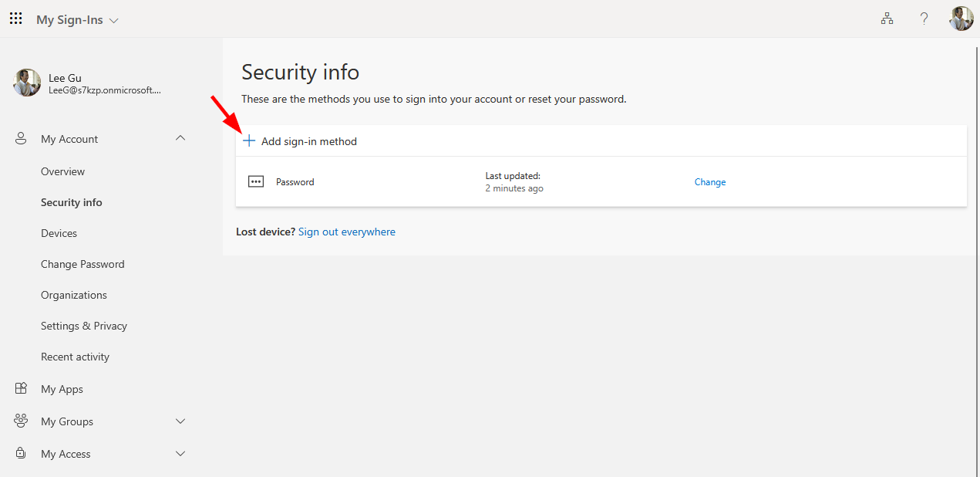980x477 pixels.
Task: Open Change Password in sidebar
Action: 83,264
